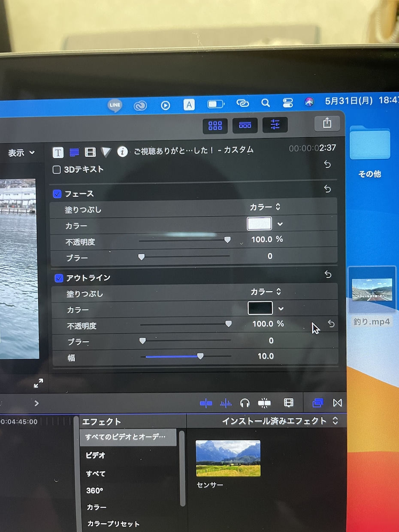Click the effects category list scrollbar
The width and height of the screenshot is (399, 532).
pos(182,469)
